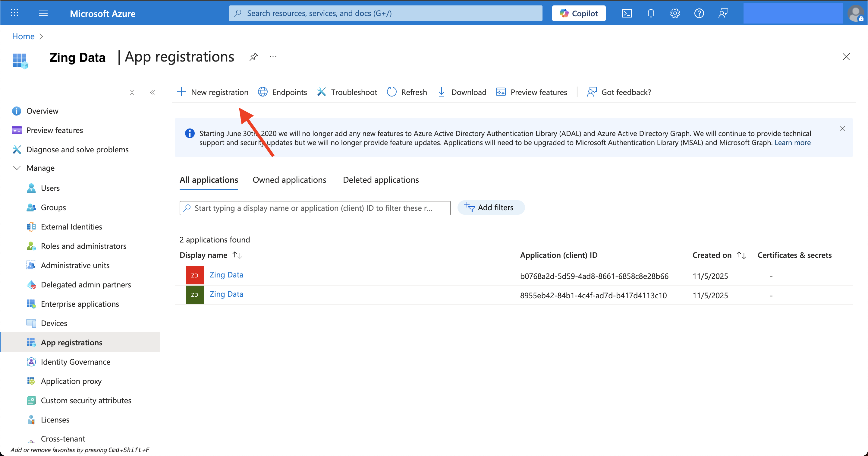Screen dimensions: 868x456
Task: Open the Endpoints panel
Action: 282,92
